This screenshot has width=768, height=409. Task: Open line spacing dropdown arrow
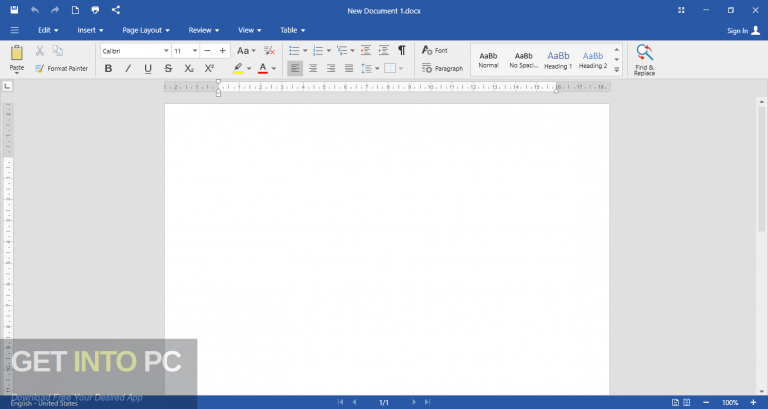pyautogui.click(x=377, y=69)
